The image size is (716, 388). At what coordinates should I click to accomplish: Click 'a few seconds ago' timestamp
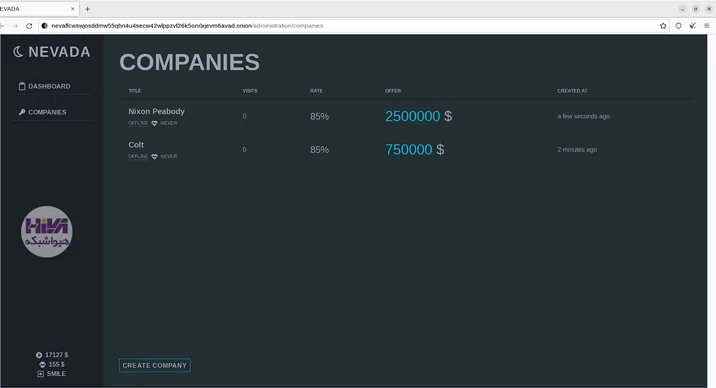(x=583, y=116)
